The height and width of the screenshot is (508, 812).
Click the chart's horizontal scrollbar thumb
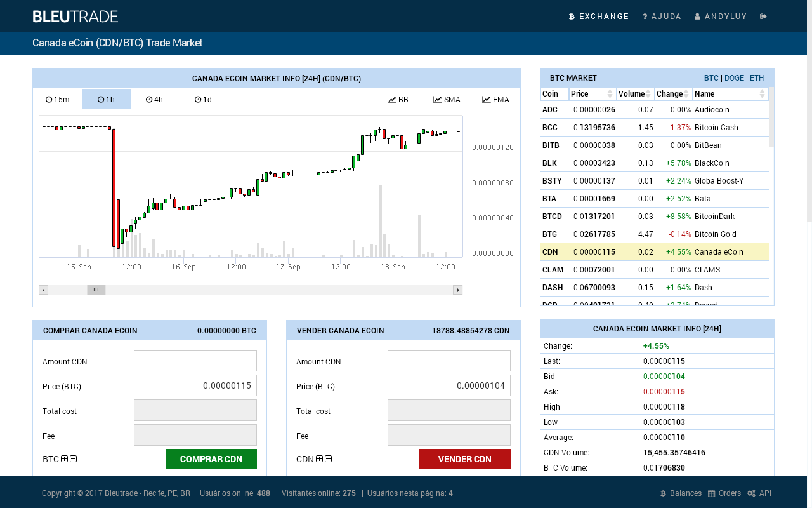tap(96, 290)
